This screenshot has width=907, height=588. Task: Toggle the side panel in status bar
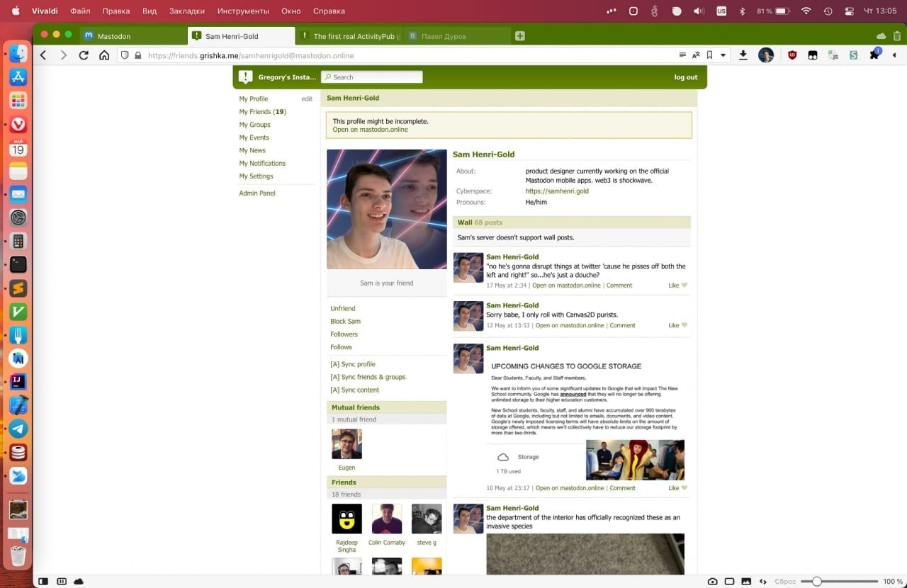coord(43,581)
